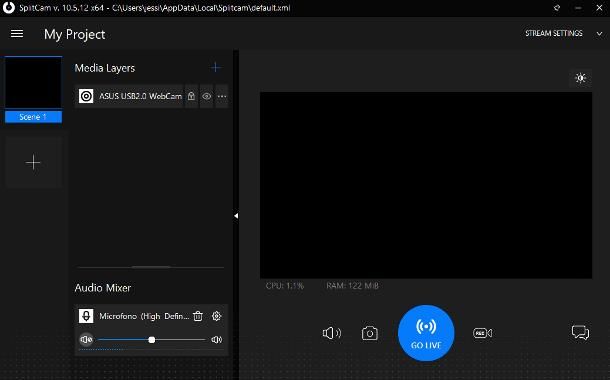Click the Microfono volume slider handle
The height and width of the screenshot is (380, 610).
point(152,340)
